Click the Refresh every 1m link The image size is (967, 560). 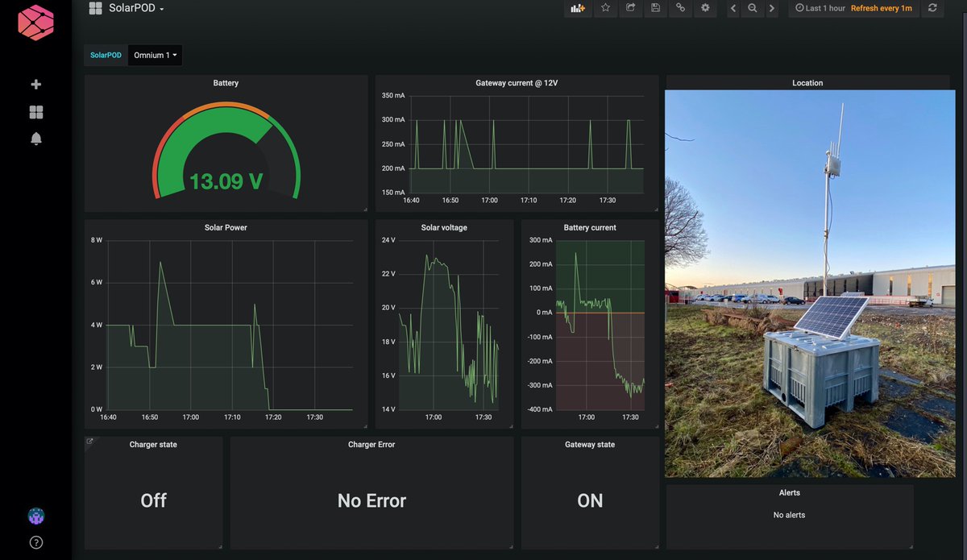coord(882,8)
